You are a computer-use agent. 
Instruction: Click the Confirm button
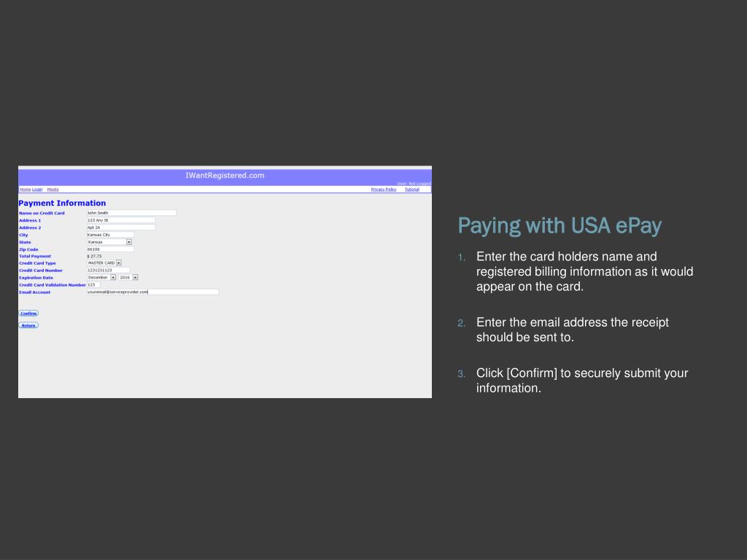tap(28, 314)
